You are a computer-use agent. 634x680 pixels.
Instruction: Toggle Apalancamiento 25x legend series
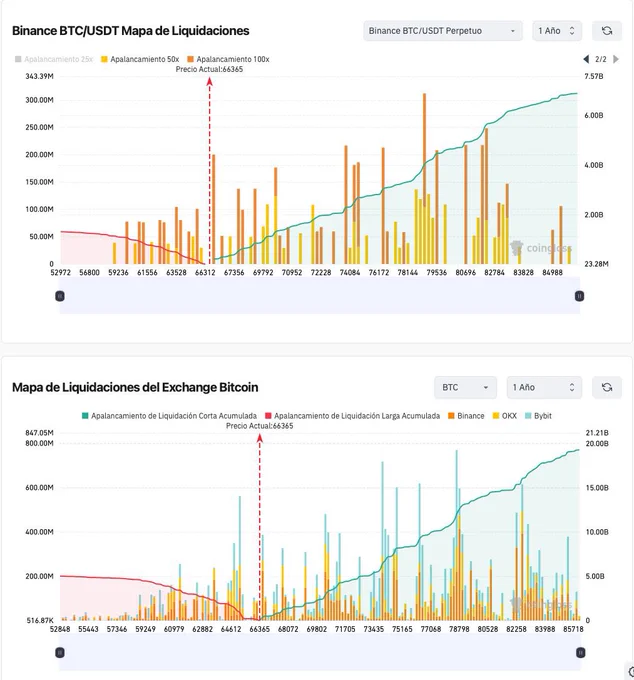point(54,59)
